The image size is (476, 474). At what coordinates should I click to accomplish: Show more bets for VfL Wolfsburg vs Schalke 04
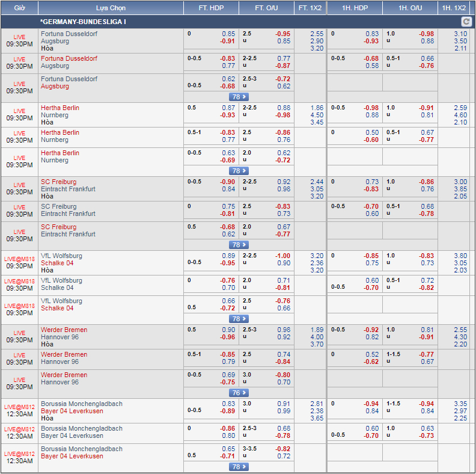(x=239, y=319)
